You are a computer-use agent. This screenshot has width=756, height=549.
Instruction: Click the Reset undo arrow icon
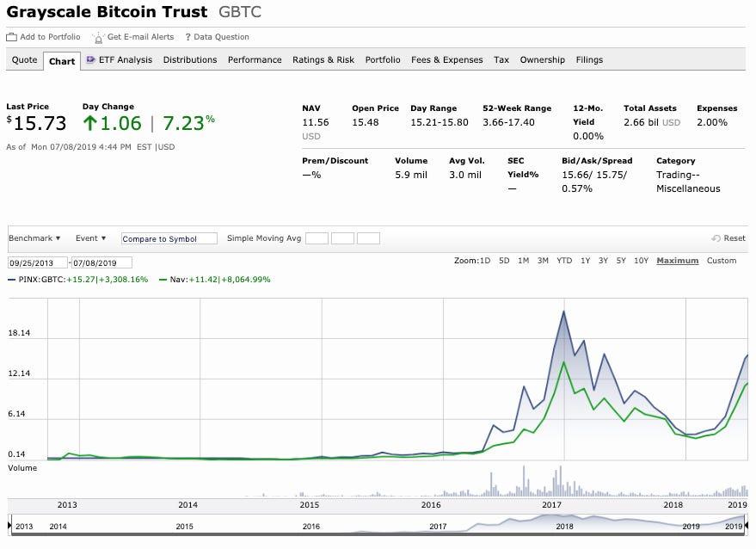[716, 238]
